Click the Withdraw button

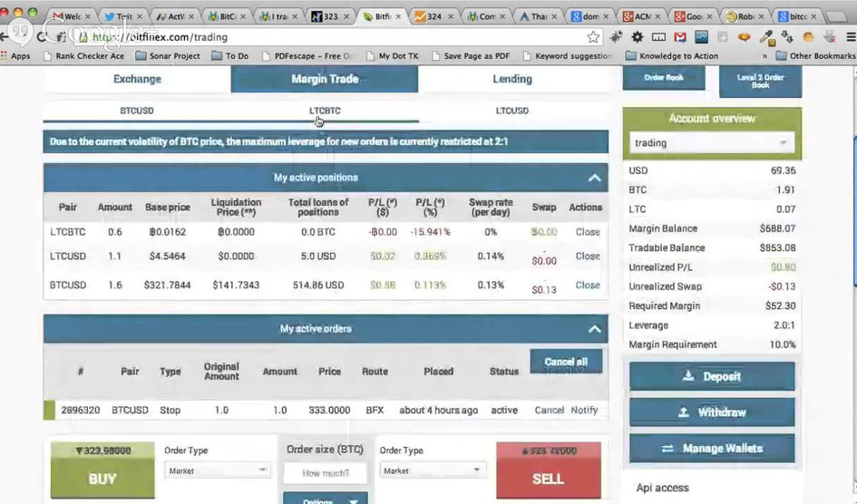coord(712,412)
